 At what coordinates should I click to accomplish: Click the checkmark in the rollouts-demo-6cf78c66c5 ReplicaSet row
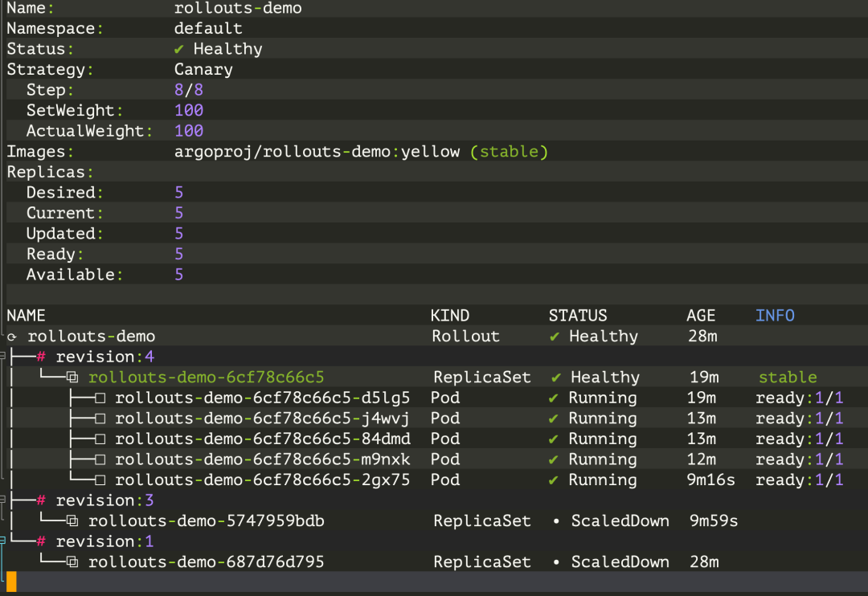click(x=556, y=378)
